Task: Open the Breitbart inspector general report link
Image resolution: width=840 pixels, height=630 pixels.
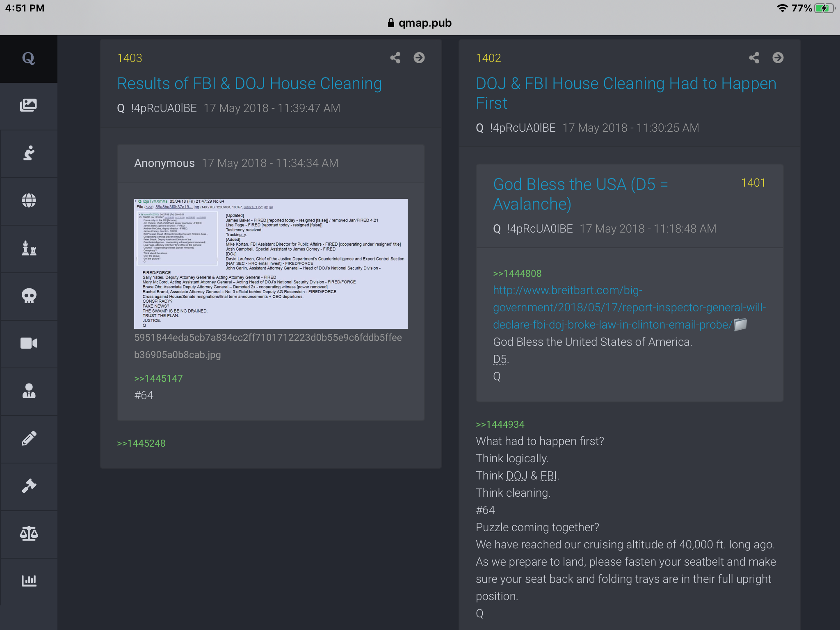Action: [x=630, y=308]
